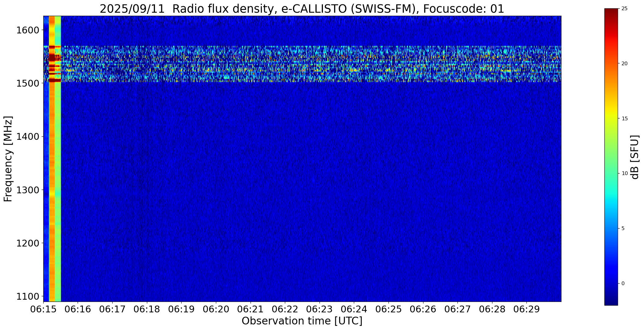Click the 06:17 time tick label
Viewport: 644px width, 330px height.
tap(112, 309)
